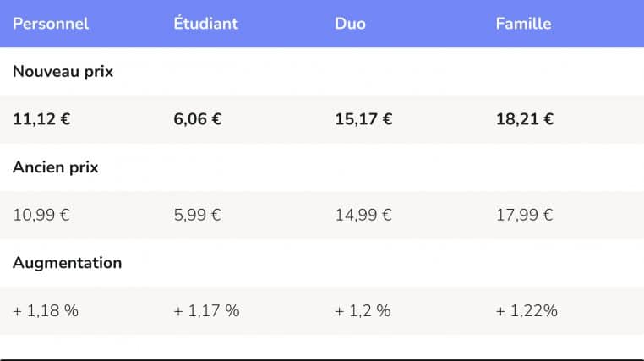Click the old price 14,99 €

pyautogui.click(x=363, y=216)
